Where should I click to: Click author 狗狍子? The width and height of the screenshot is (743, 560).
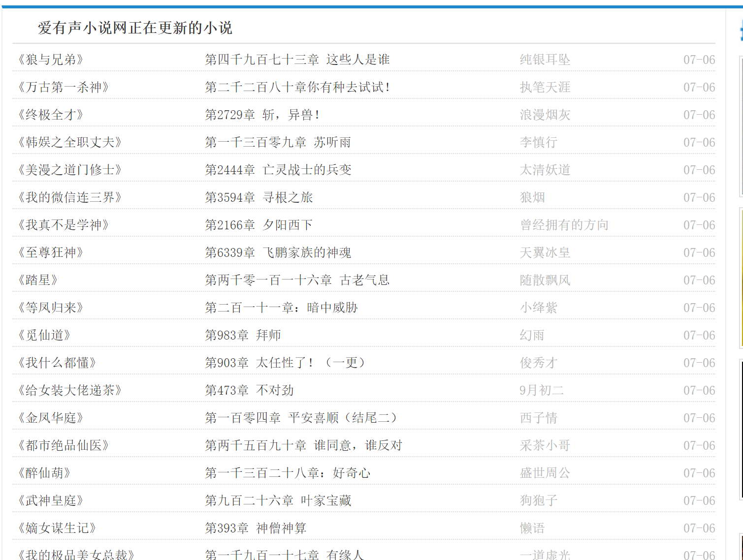coord(539,500)
